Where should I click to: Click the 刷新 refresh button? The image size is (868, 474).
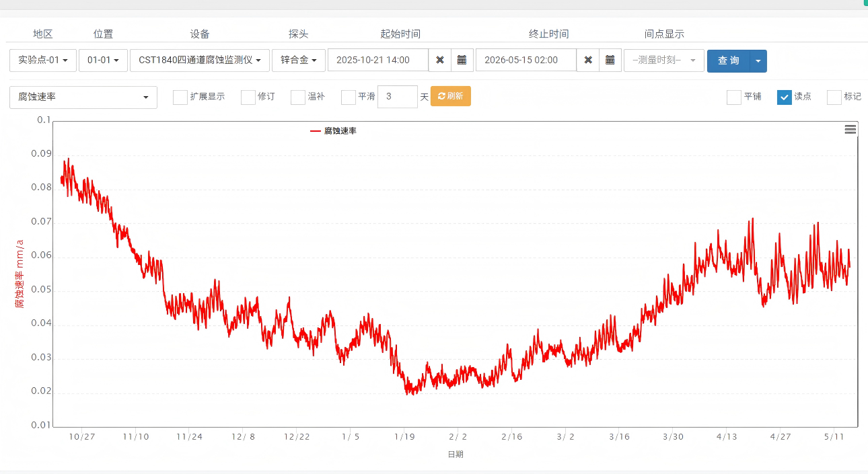[451, 96]
